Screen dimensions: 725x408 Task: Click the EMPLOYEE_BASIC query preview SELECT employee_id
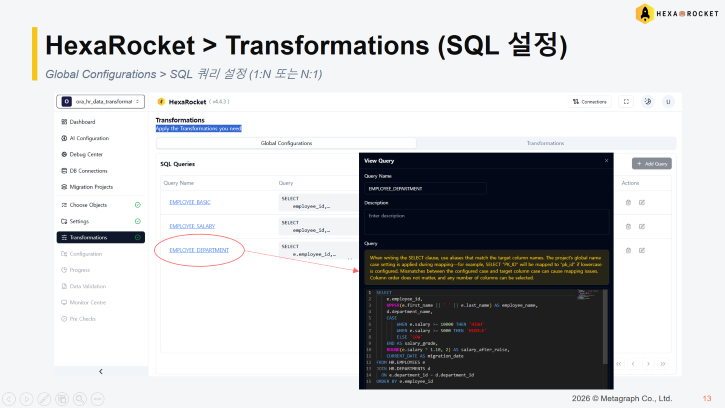319,203
